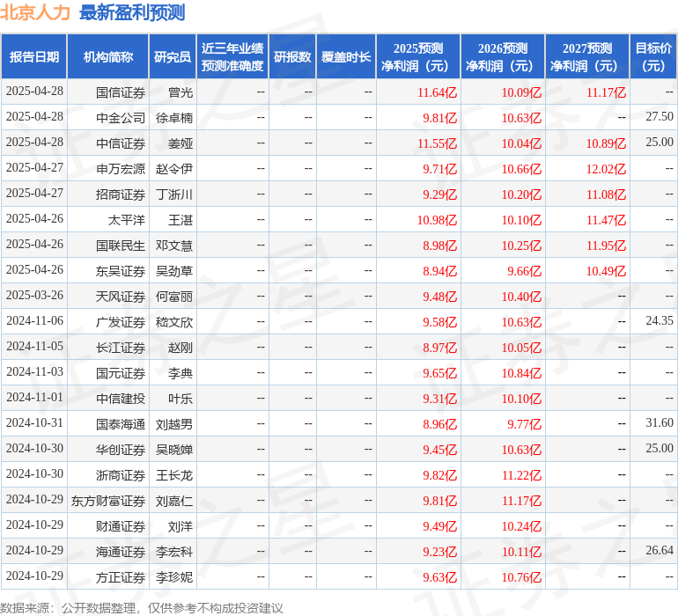This screenshot has height=616, width=678.
Task: Click researcher name 何富丽
Action: tap(174, 297)
